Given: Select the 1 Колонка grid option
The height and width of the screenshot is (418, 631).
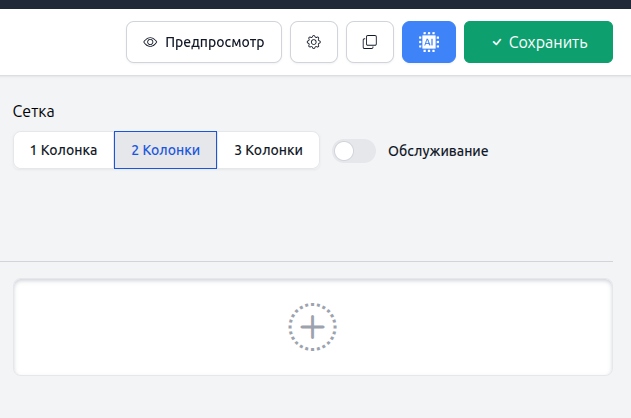Looking at the screenshot, I should point(64,150).
